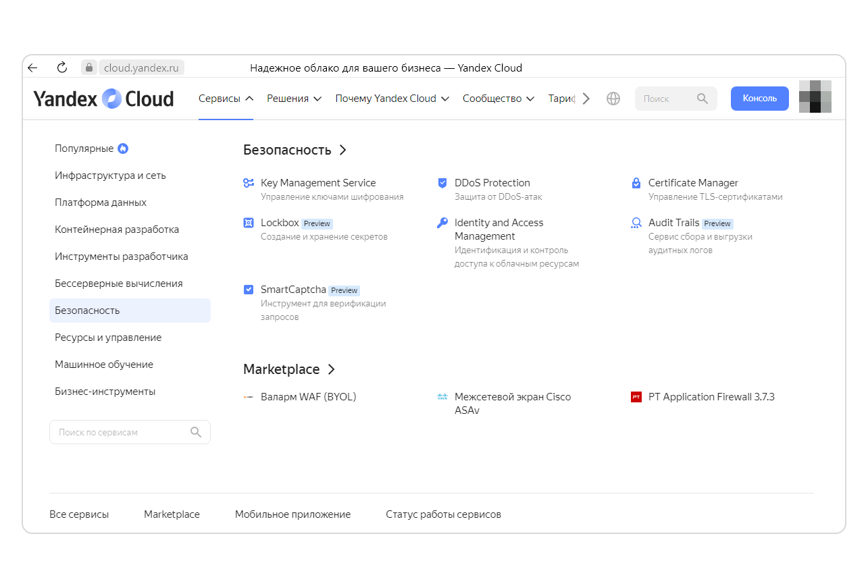
Task: Open Межсетевой экран Cisco ASAv link
Action: 513,404
